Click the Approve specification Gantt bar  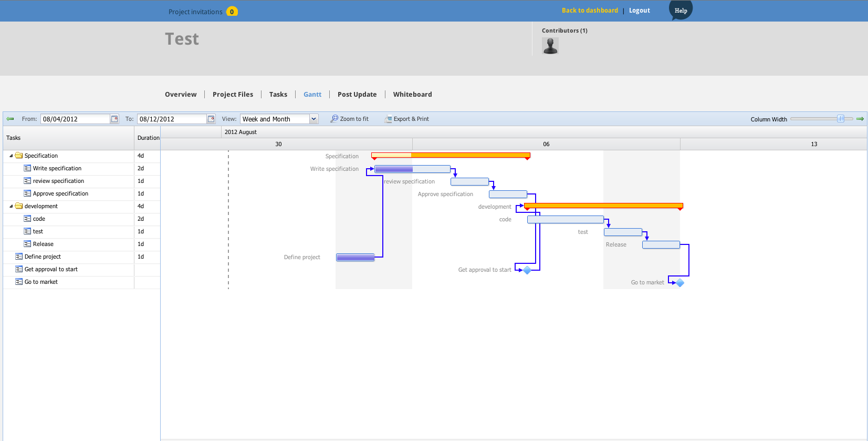(508, 194)
